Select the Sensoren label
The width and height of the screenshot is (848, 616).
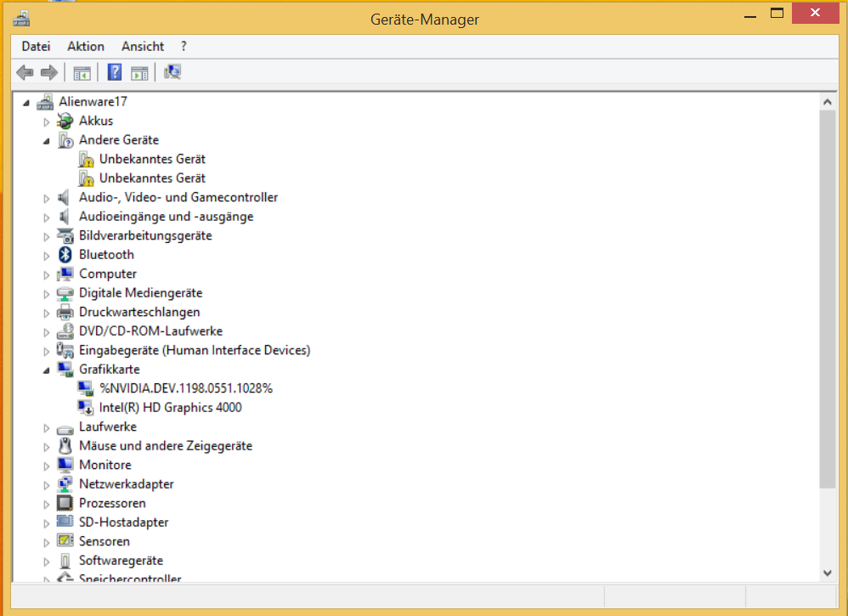pos(105,541)
